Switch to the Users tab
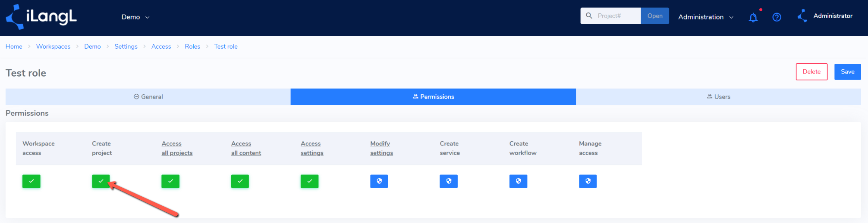The height and width of the screenshot is (223, 868). tap(718, 97)
